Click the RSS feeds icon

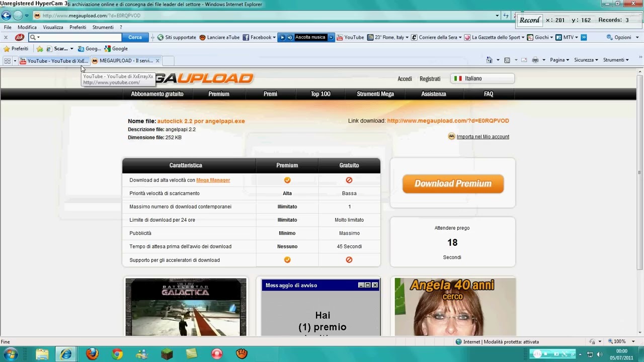pos(507,60)
